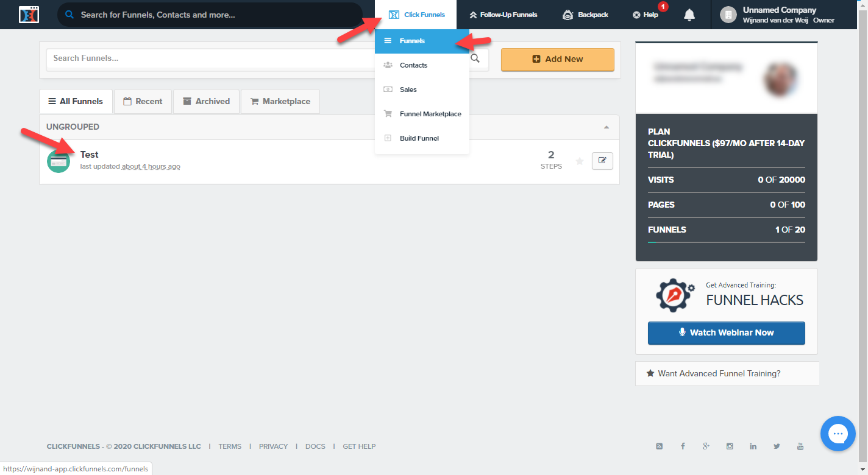
Task: Open the Terms footer link
Action: pos(230,446)
